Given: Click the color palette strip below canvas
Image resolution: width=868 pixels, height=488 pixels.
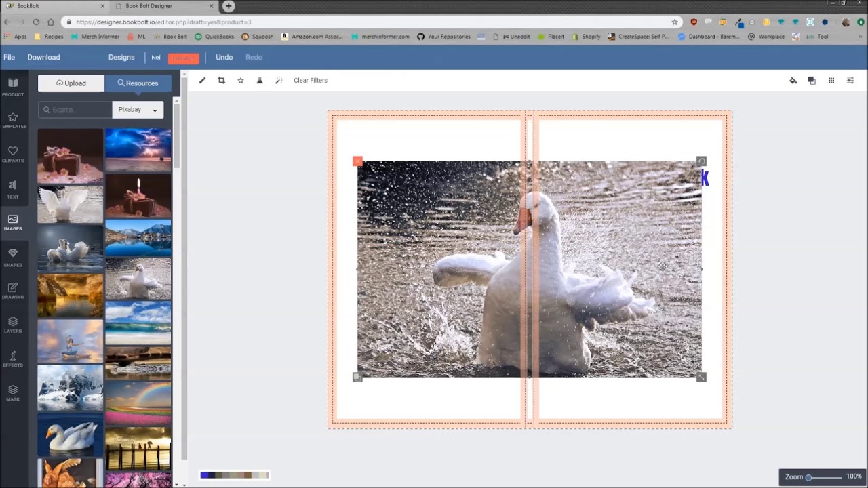Looking at the screenshot, I should (x=235, y=475).
